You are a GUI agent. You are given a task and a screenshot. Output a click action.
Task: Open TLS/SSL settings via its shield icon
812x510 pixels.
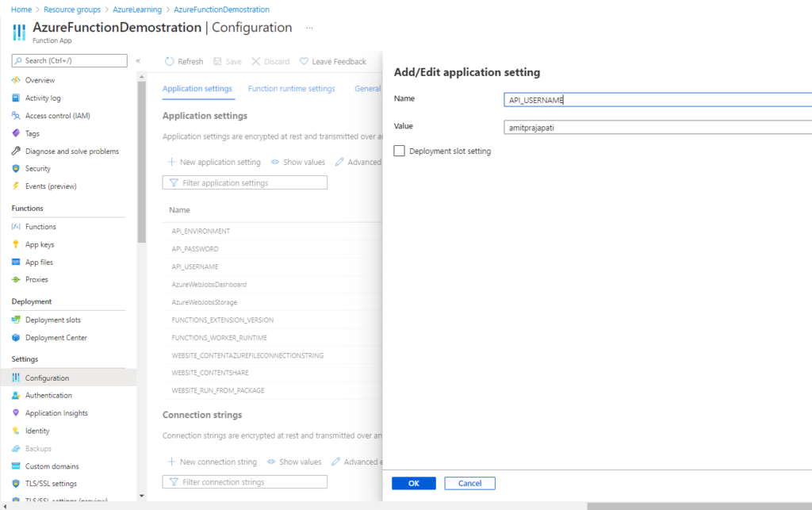point(16,484)
